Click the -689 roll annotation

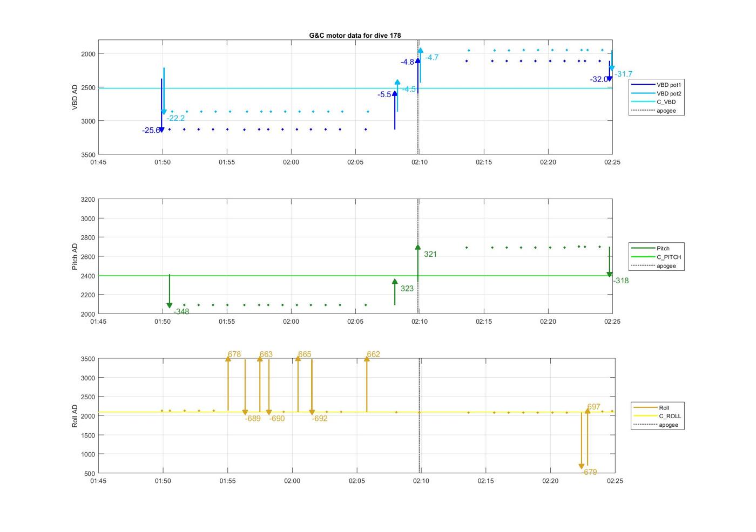pos(253,419)
